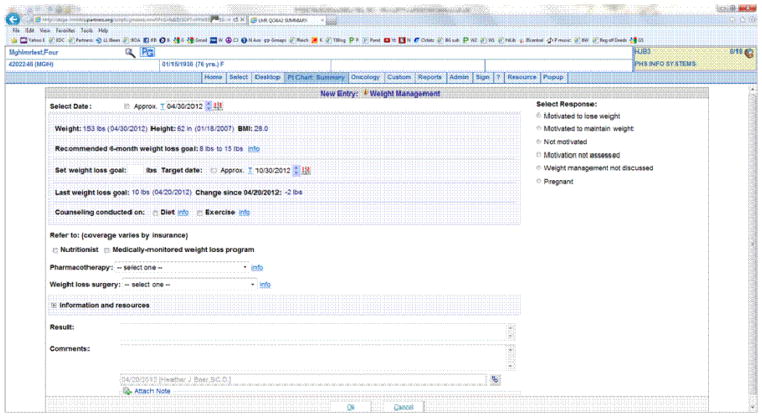
Task: Open the Desktop tab
Action: point(267,77)
